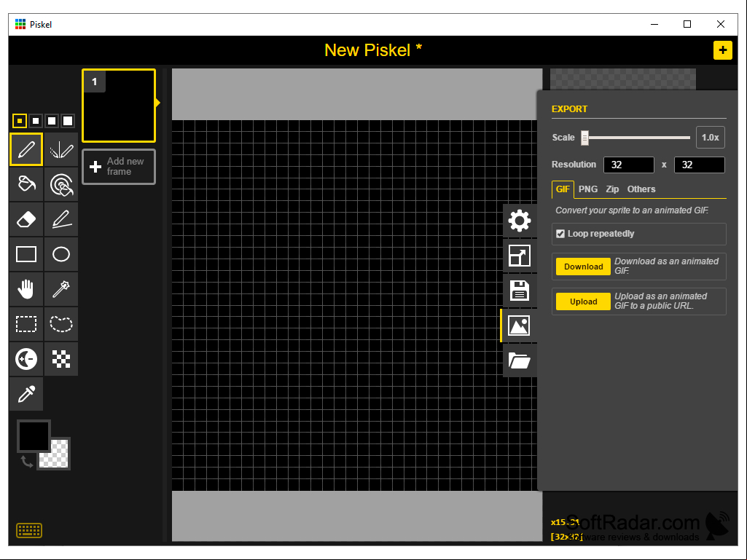Open the Preferences gear panel
The height and width of the screenshot is (560, 747).
click(x=520, y=221)
